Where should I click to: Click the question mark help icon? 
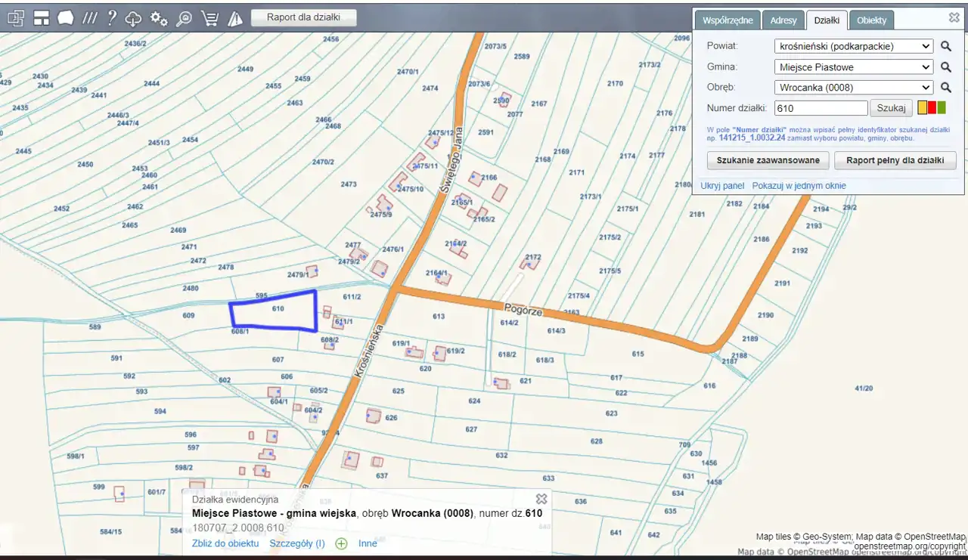point(112,18)
